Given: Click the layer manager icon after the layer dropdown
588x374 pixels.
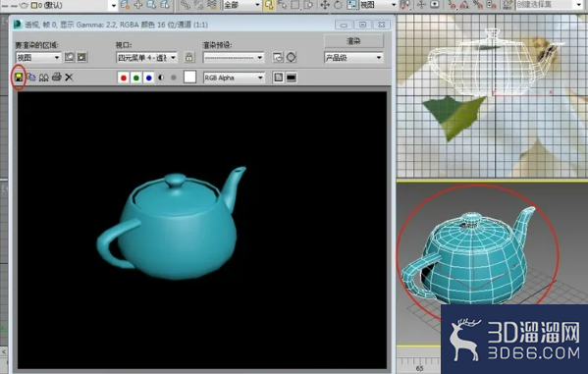Looking at the screenshot, I should click(x=126, y=5).
